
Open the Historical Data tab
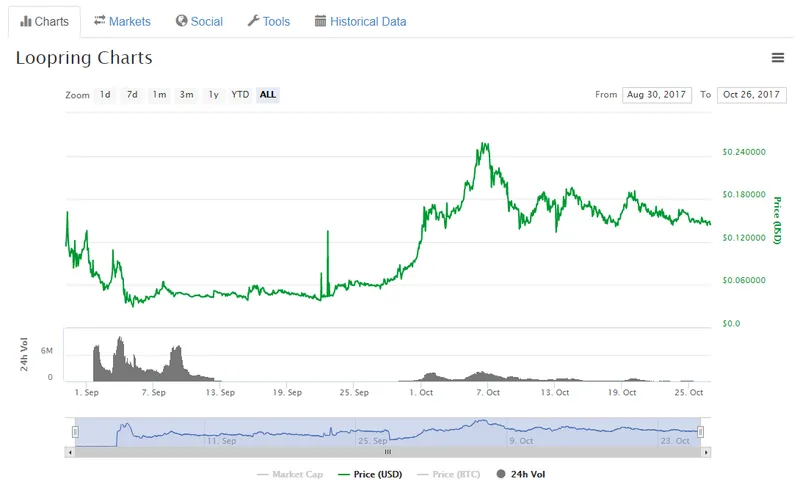(361, 21)
